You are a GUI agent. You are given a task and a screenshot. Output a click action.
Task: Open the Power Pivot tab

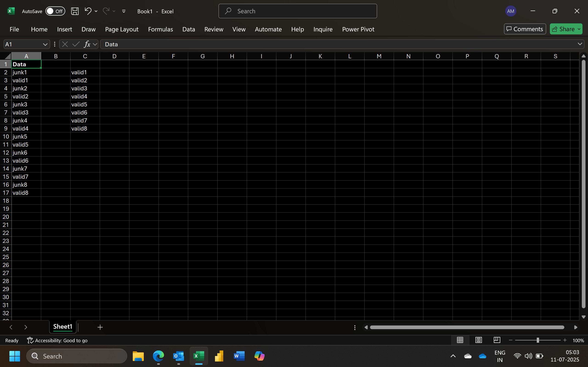point(358,29)
